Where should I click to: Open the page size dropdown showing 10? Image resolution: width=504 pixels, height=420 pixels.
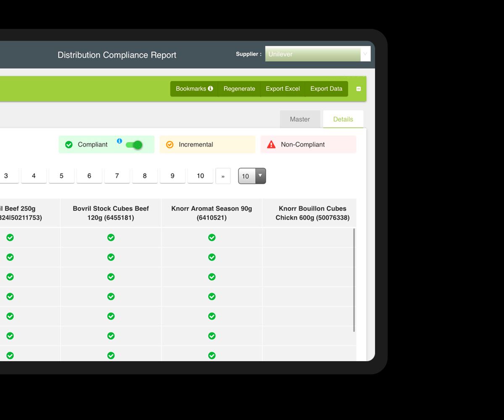[252, 176]
